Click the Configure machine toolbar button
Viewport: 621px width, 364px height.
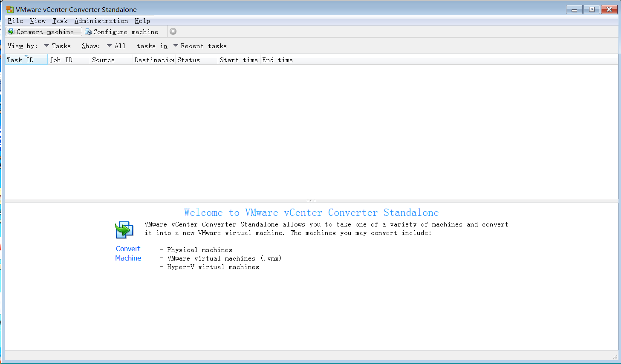pyautogui.click(x=121, y=32)
